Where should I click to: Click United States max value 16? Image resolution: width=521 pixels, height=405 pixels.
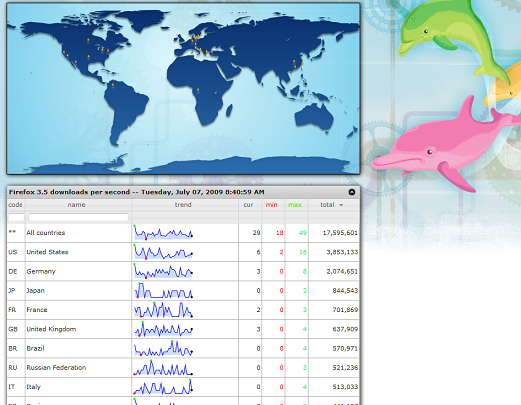click(x=303, y=252)
